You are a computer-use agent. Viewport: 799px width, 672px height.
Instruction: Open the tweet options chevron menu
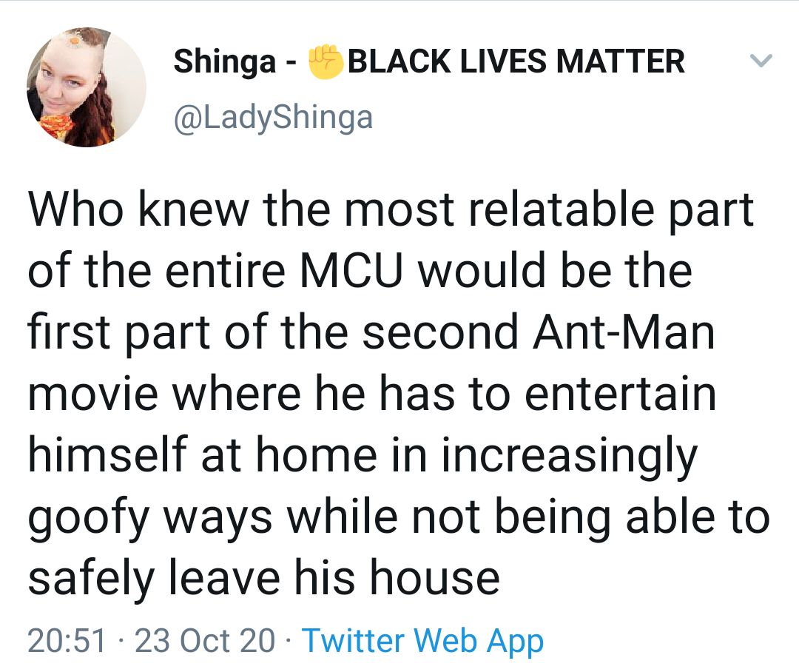tap(761, 61)
